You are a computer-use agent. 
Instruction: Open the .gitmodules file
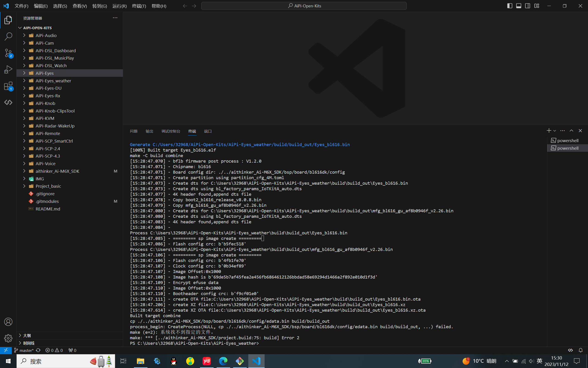[70, 201]
